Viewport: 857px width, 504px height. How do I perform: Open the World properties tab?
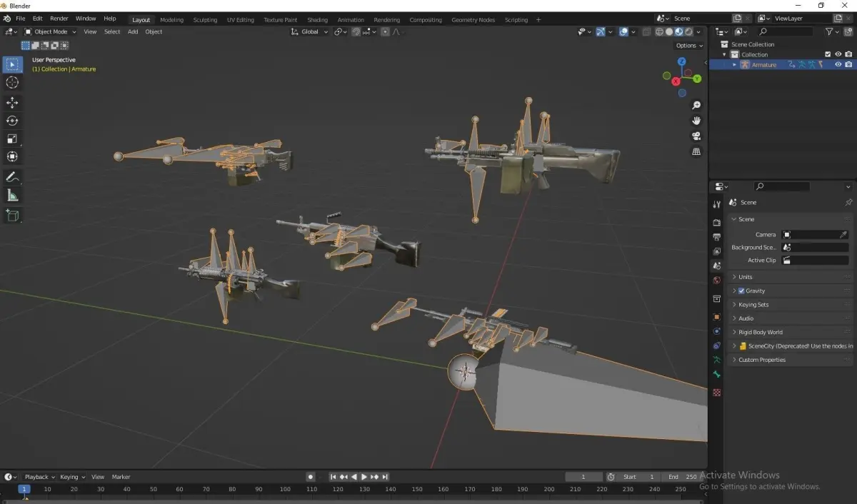point(717,280)
